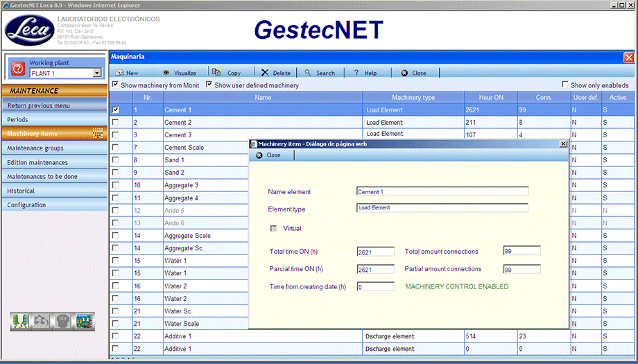Click the Parcial time ON field
This screenshot has width=638, height=364.
[x=376, y=269]
